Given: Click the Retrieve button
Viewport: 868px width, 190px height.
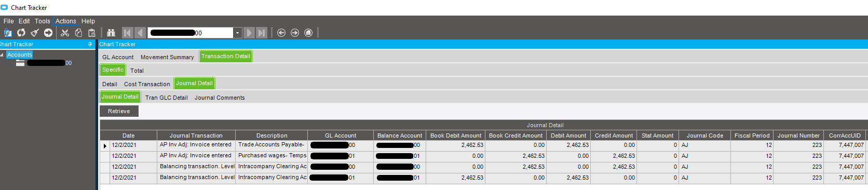Looking at the screenshot, I should [x=119, y=111].
